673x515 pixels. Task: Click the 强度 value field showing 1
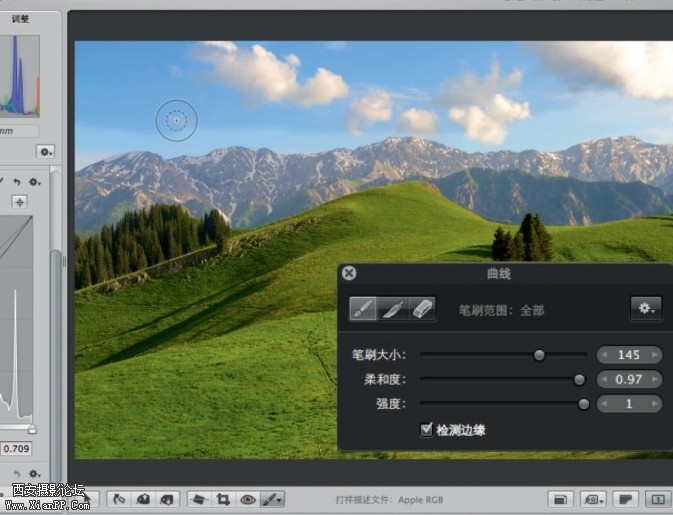coord(629,405)
